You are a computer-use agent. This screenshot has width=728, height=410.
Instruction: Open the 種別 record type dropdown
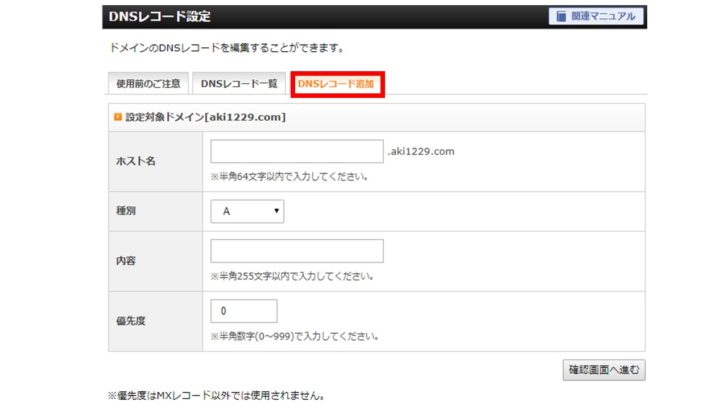pyautogui.click(x=247, y=211)
